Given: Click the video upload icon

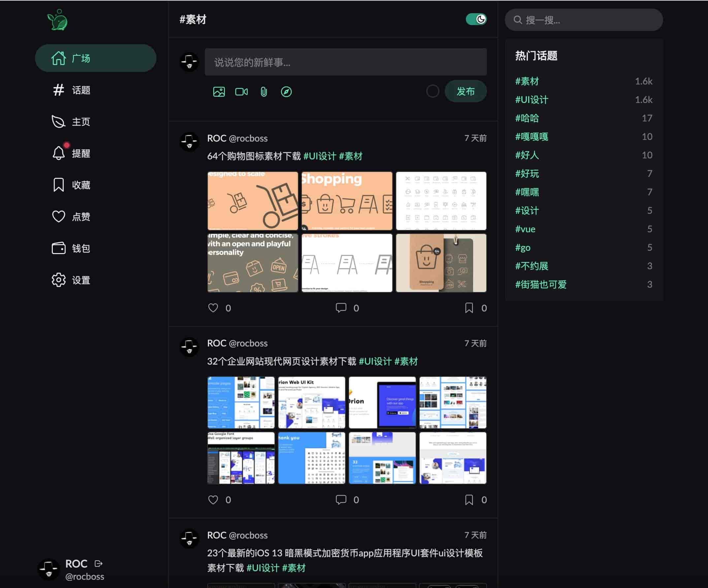Looking at the screenshot, I should click(x=241, y=92).
